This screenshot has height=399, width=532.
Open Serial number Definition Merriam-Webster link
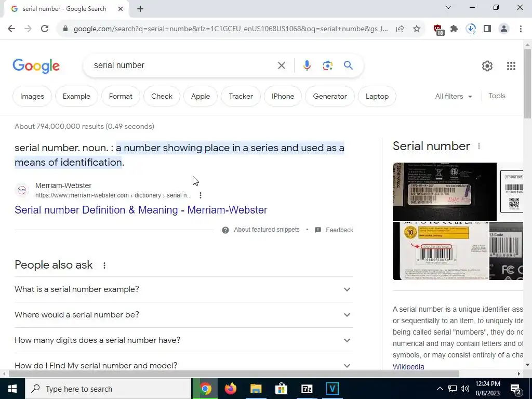(x=141, y=210)
